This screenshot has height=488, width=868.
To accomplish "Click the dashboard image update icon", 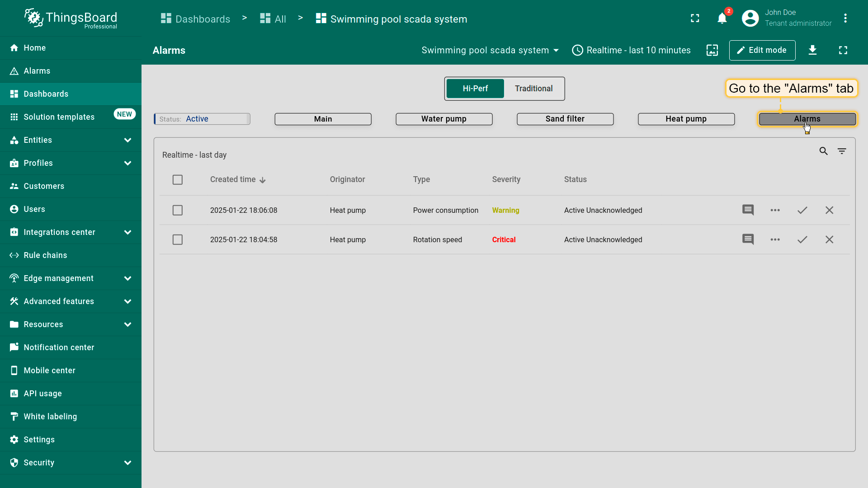I will [x=712, y=50].
